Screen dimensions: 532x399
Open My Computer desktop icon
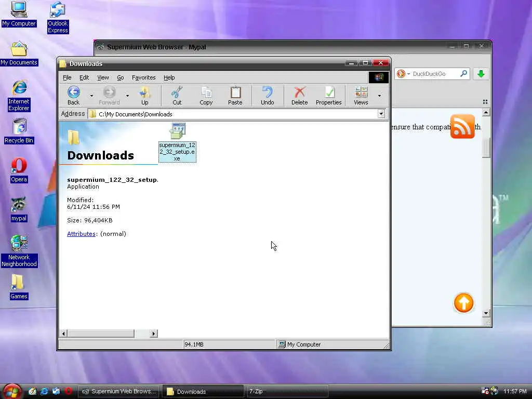[x=19, y=14]
